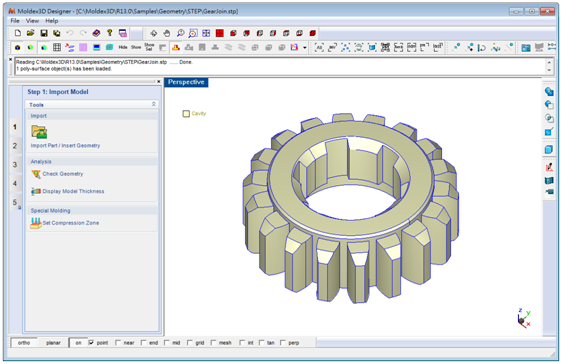Click the Check Geometry link
Image resolution: width=562 pixels, height=364 pixels.
click(x=63, y=174)
